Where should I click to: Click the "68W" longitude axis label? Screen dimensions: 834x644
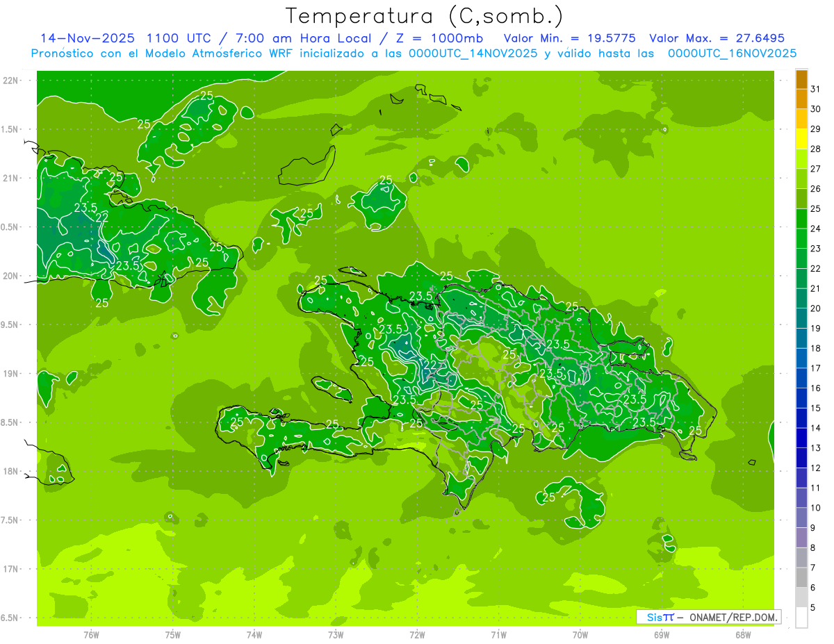click(743, 635)
